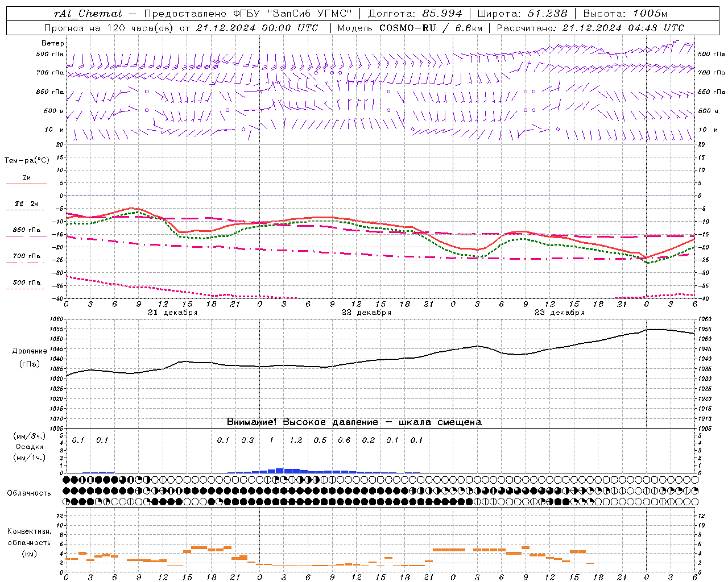The width and height of the screenshot is (728, 582).
Task: Click the Высота: 1005м value
Action: pos(625,14)
